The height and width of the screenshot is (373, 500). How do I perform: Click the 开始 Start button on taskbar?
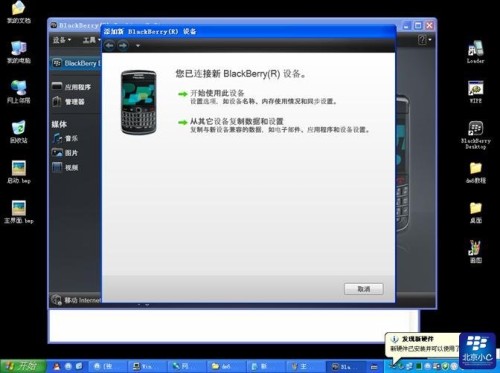coord(23,366)
